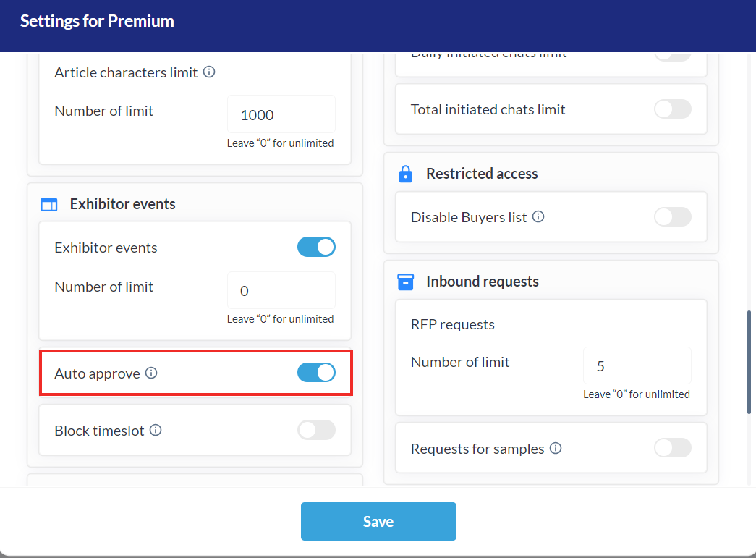756x558 pixels.
Task: Click info icon next to Block timeslot
Action: pos(156,430)
